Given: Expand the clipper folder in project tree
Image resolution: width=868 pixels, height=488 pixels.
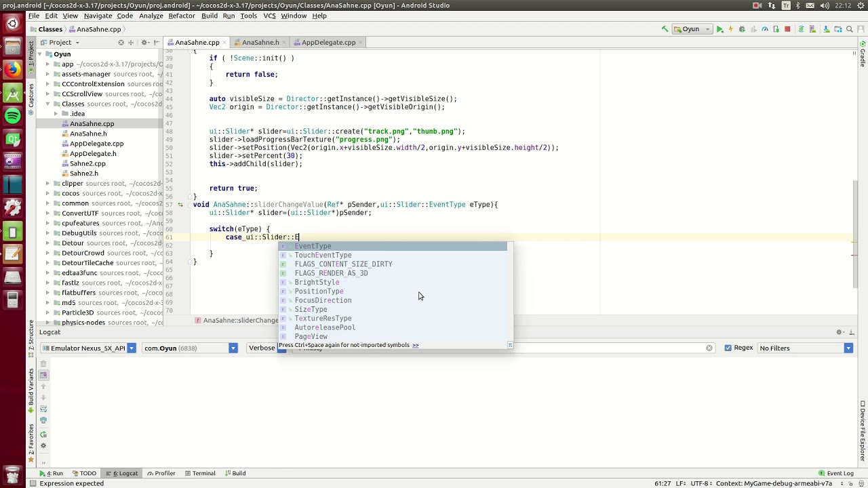Looking at the screenshot, I should coord(48,183).
